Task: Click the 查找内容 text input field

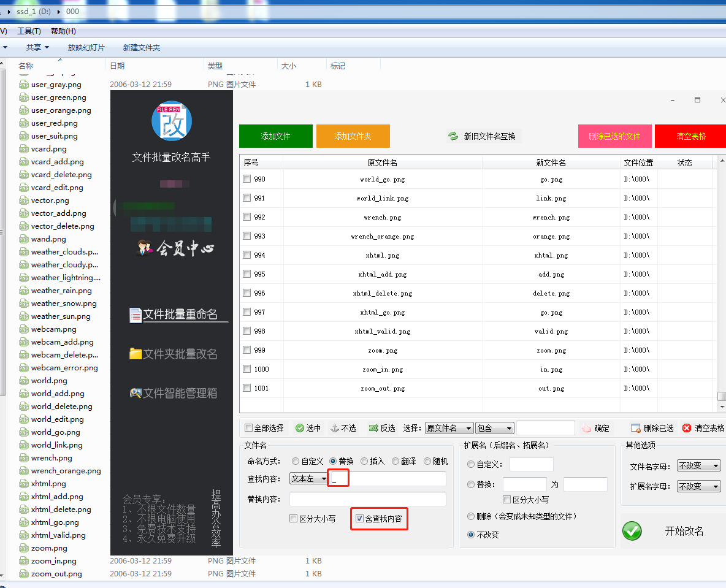Action: 388,478
